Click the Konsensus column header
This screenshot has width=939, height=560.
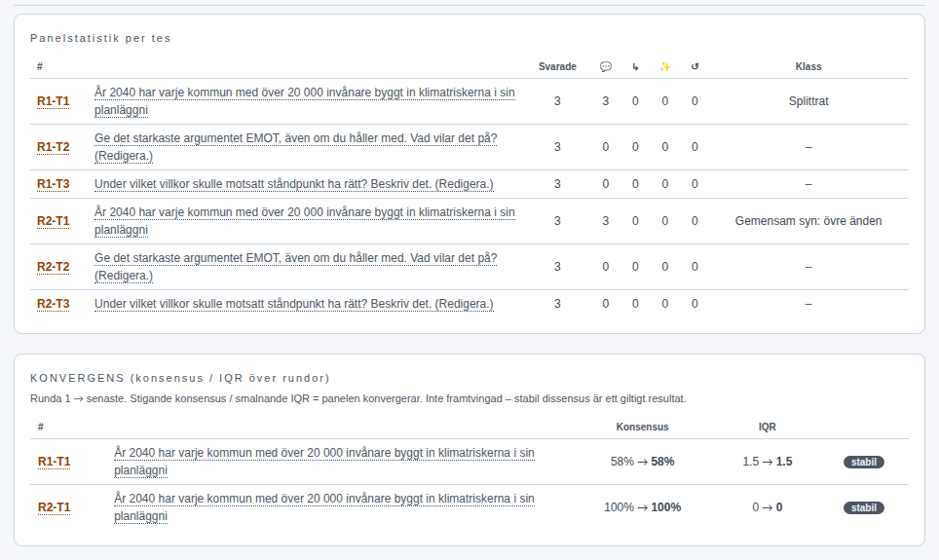click(x=642, y=427)
